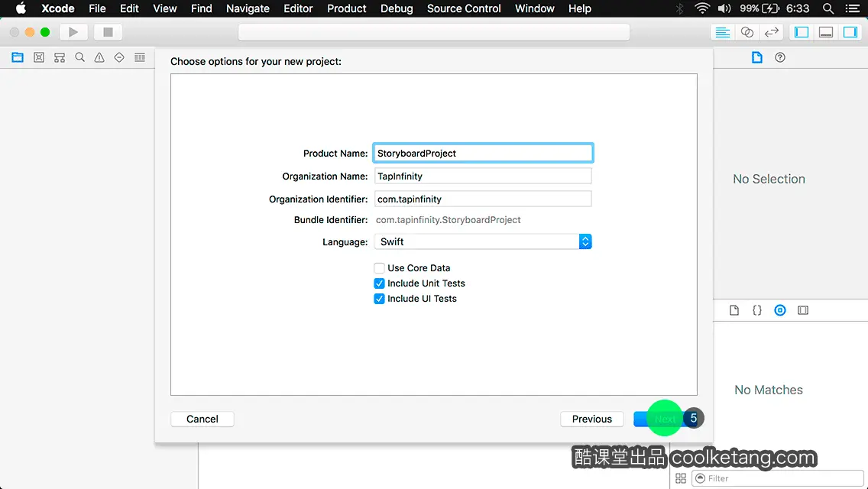Screen dimensions: 868x489
Task: Show the Code Snippet library
Action: pyautogui.click(x=756, y=310)
